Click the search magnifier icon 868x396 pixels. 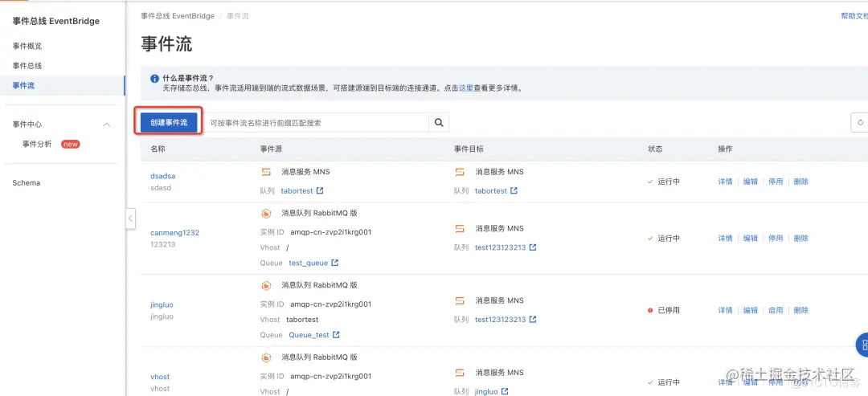(439, 123)
